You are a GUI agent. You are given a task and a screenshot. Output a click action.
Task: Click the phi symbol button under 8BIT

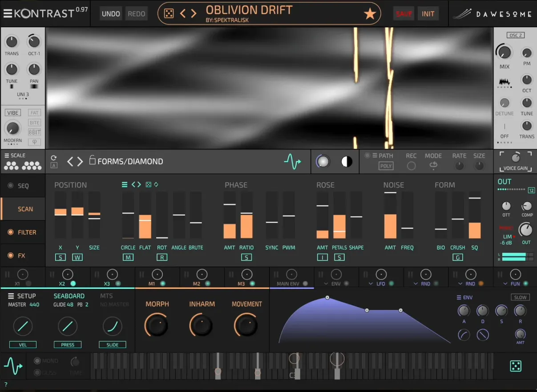[34, 142]
